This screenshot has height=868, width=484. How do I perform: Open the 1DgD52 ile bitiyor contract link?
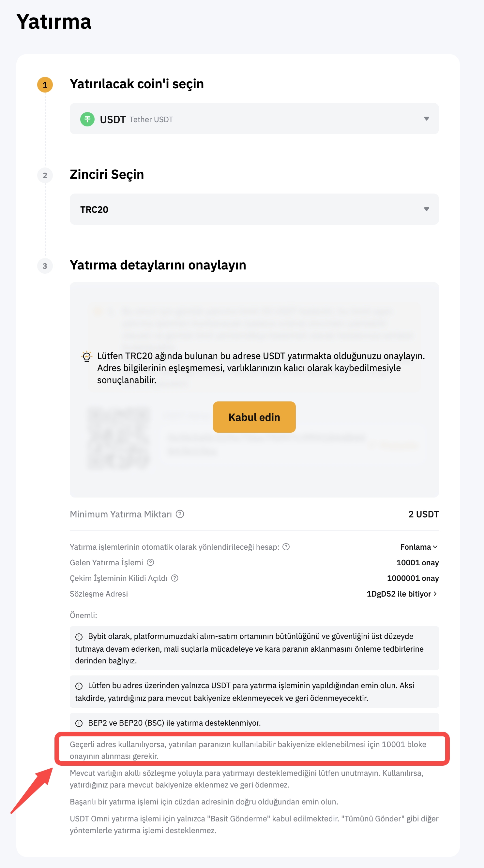pyautogui.click(x=402, y=594)
